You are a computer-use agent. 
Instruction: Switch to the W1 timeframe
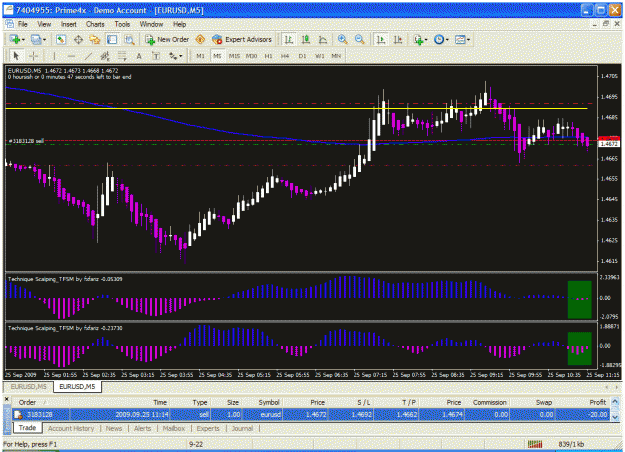[320, 56]
